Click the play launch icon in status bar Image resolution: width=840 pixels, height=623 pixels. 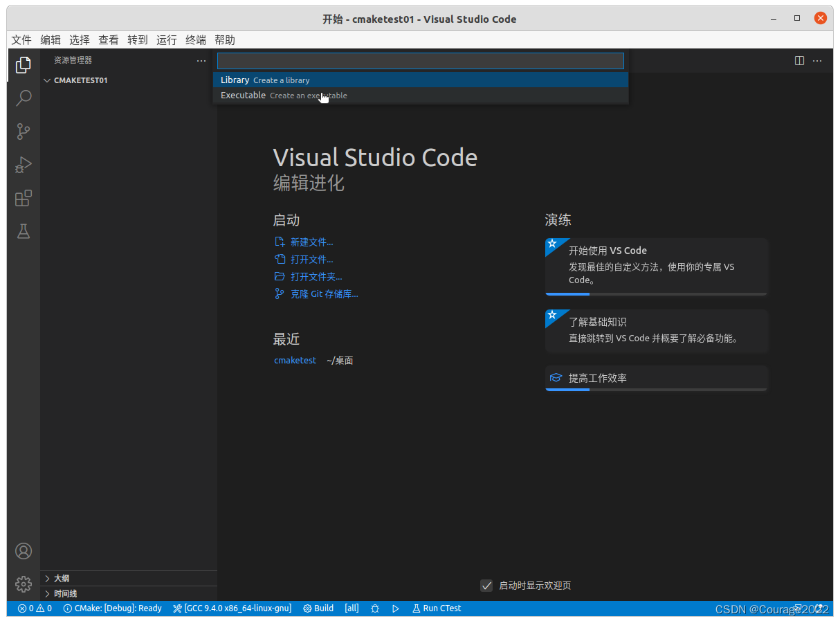pos(396,608)
